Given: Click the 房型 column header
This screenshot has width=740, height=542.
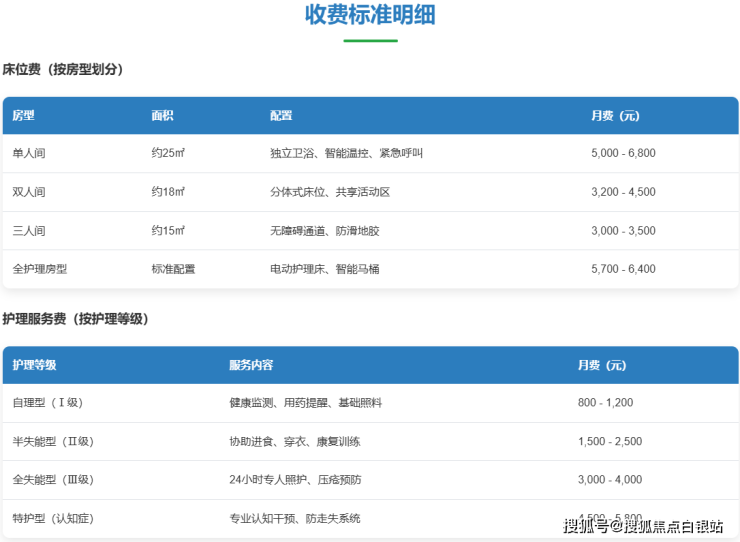Looking at the screenshot, I should tap(23, 116).
